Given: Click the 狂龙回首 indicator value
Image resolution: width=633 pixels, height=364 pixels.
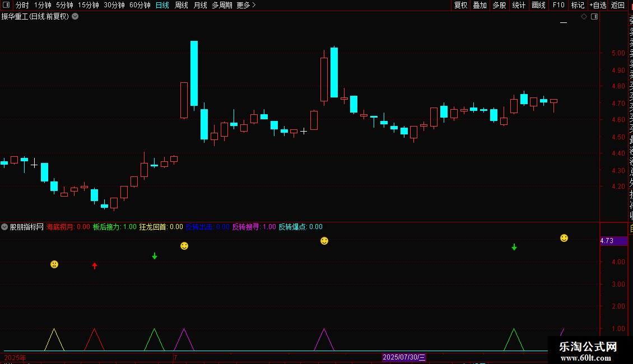Looking at the screenshot, I should [161, 227].
